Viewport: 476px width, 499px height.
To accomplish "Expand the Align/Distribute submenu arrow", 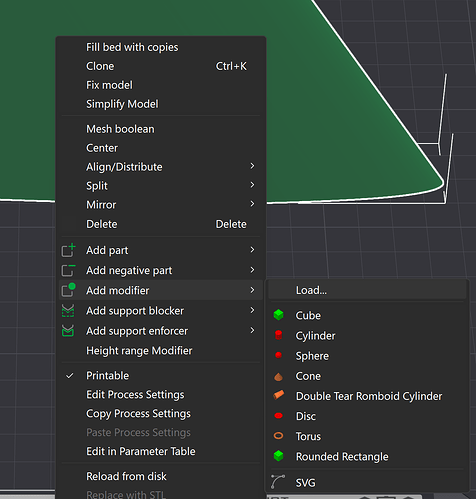I will (252, 166).
